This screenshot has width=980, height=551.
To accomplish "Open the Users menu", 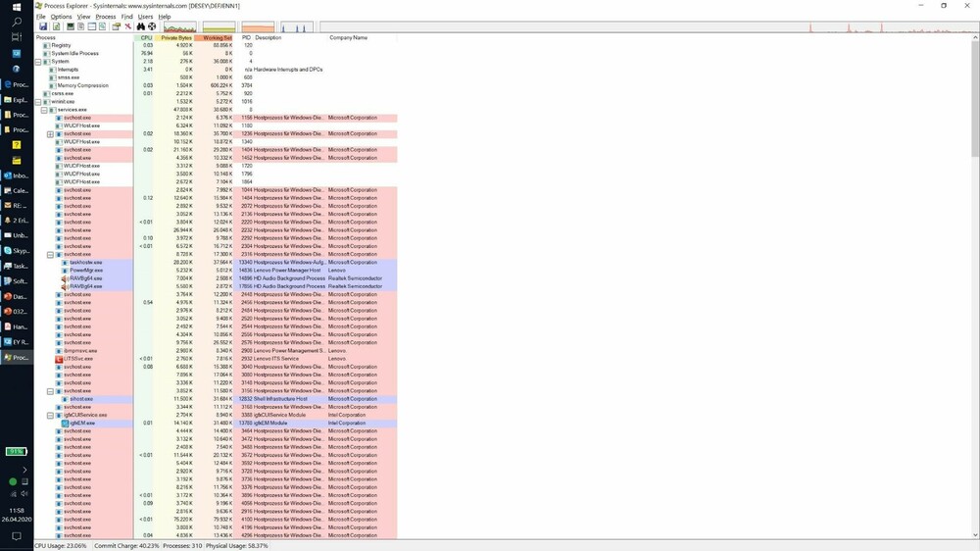I will click(145, 17).
